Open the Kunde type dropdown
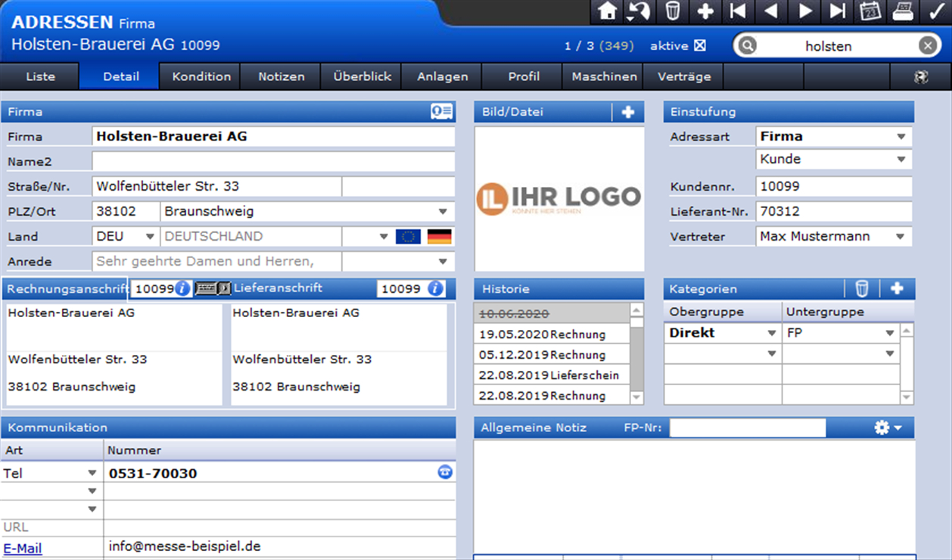The image size is (952, 560). (x=901, y=159)
